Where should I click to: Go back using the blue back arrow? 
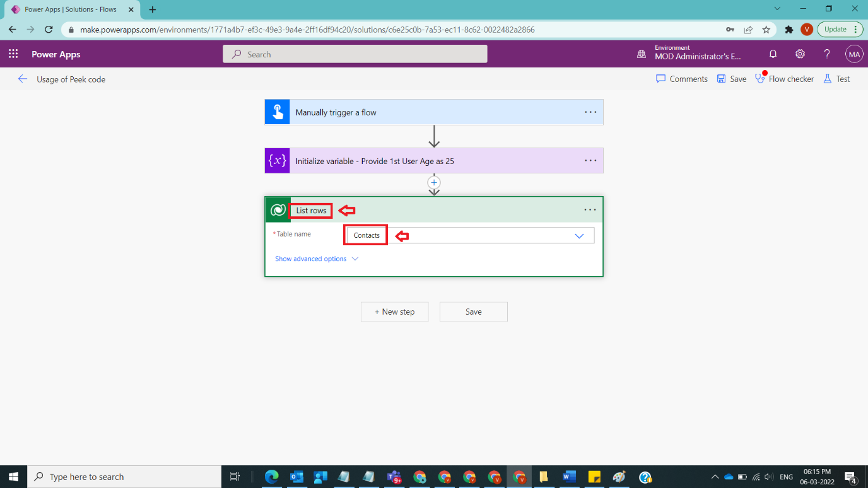pyautogui.click(x=23, y=79)
